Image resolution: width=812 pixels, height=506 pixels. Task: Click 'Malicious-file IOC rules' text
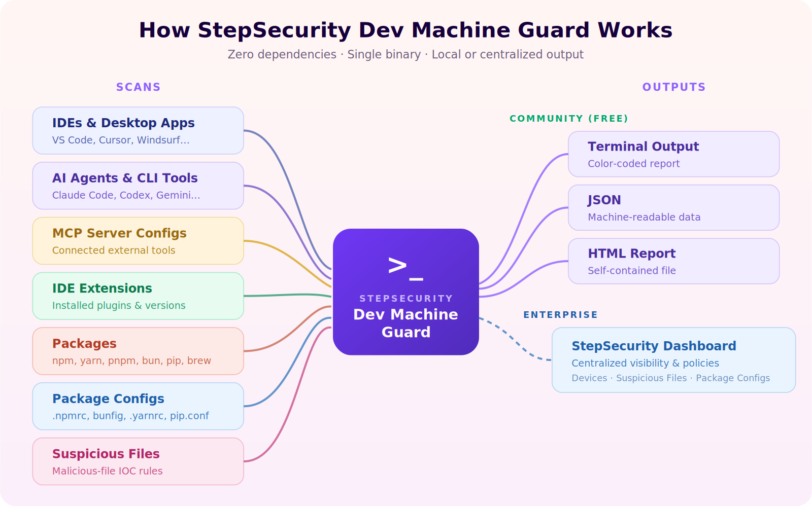click(108, 471)
